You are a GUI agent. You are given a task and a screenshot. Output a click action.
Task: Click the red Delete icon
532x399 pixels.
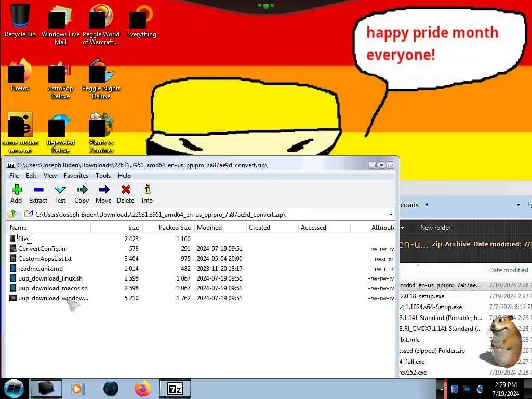pos(126,194)
